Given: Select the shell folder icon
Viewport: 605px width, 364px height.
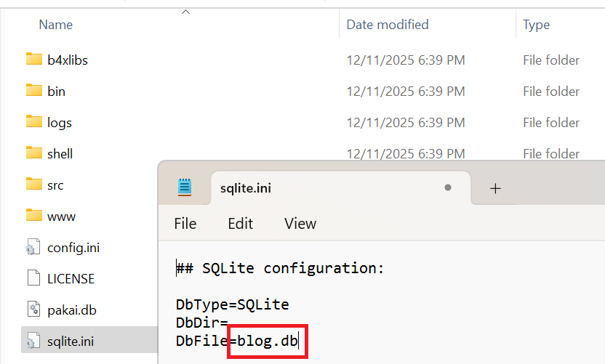Looking at the screenshot, I should point(33,153).
